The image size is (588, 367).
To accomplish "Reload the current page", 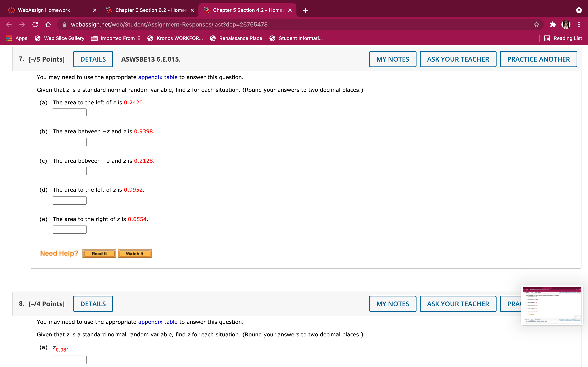I will [x=35, y=24].
